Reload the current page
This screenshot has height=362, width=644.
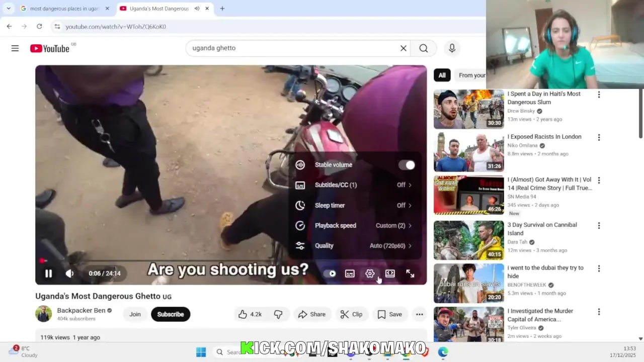point(39,26)
